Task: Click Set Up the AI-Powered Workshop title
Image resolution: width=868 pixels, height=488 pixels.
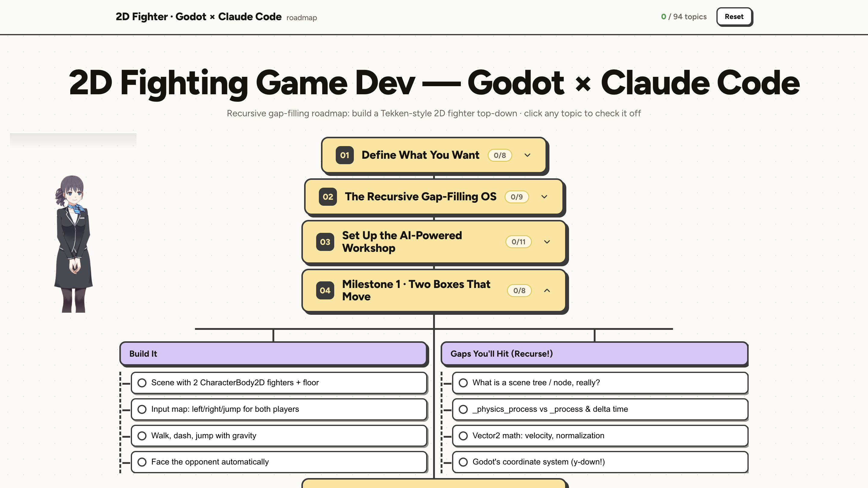Action: [x=402, y=242]
